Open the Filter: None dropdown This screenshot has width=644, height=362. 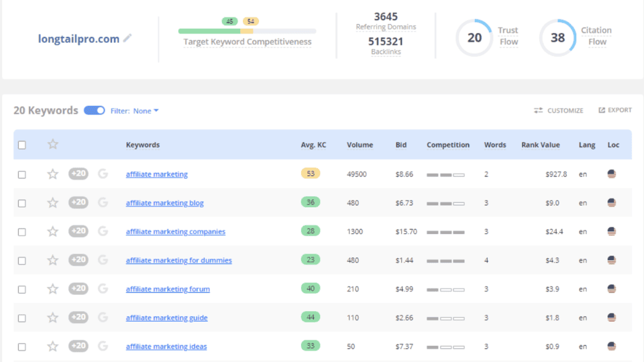pos(134,111)
